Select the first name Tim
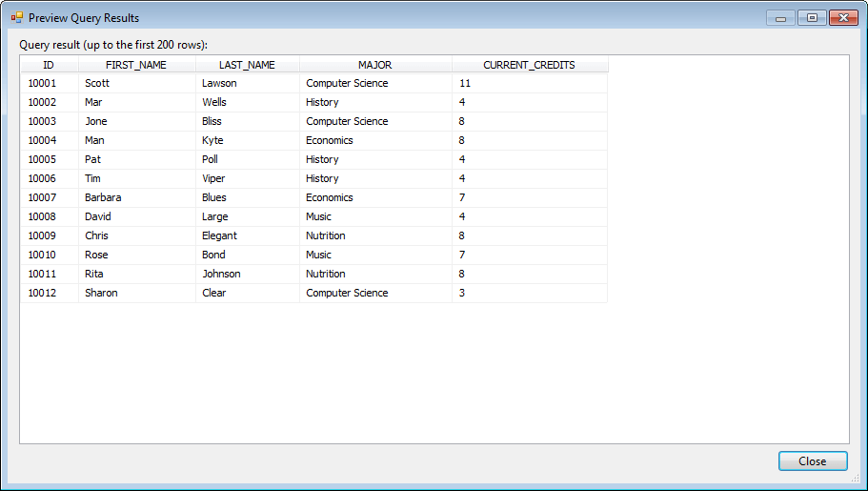 point(137,178)
